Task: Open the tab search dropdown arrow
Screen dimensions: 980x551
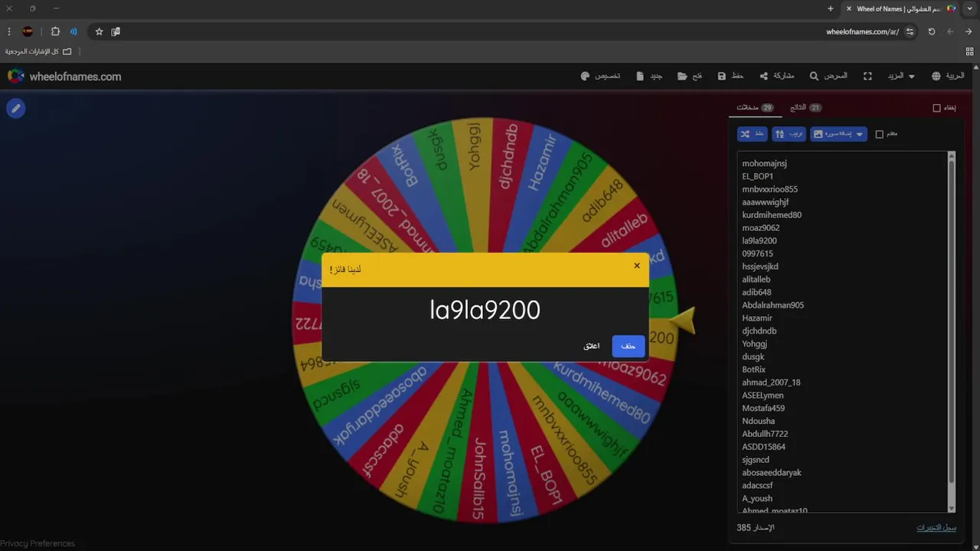Action: coord(969,8)
